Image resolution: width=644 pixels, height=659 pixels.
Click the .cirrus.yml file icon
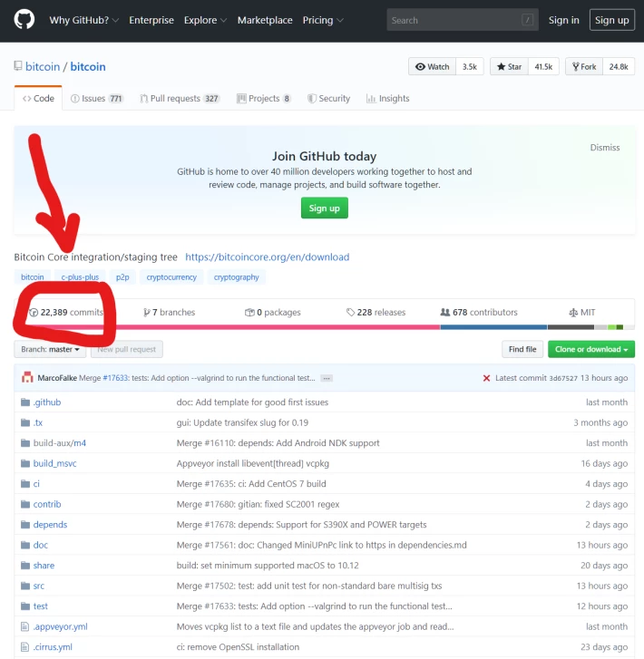coord(24,647)
